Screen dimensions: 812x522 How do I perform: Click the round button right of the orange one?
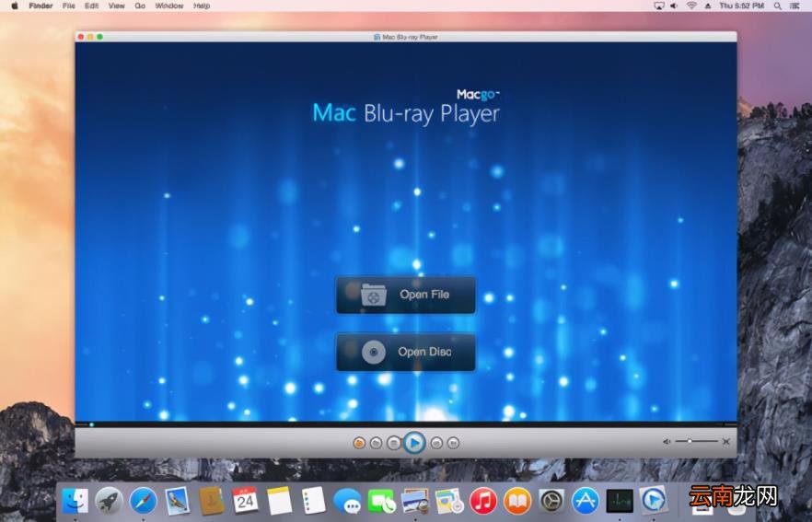[x=377, y=443]
